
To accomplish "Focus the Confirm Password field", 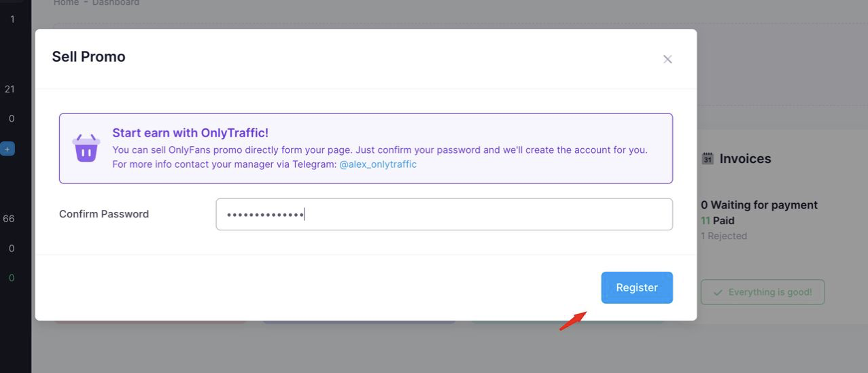I will [x=444, y=215].
